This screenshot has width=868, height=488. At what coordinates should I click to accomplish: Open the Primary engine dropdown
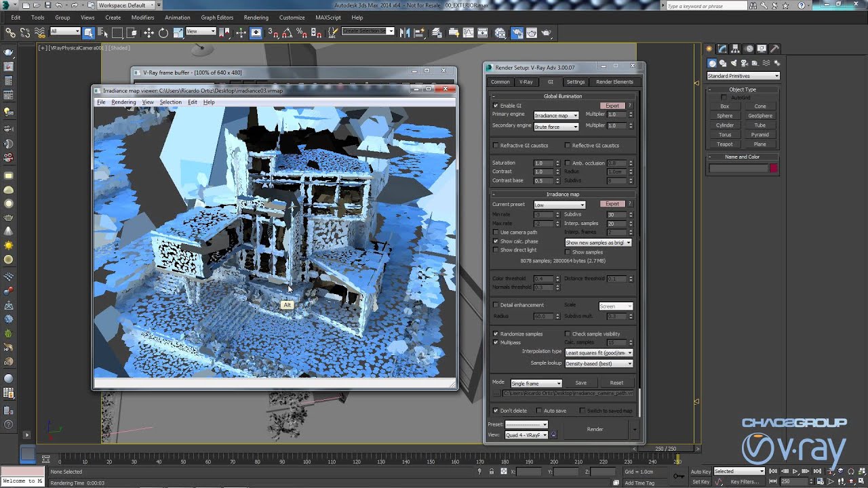tap(556, 115)
